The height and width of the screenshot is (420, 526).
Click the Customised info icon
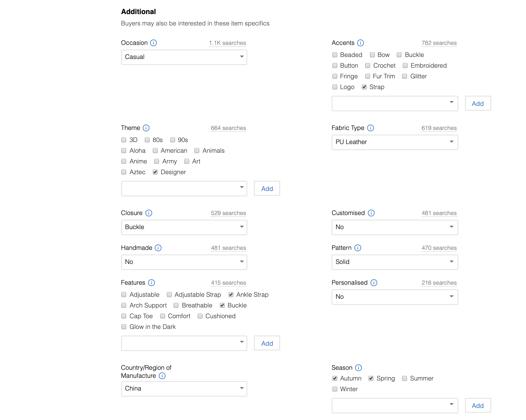[x=371, y=213]
